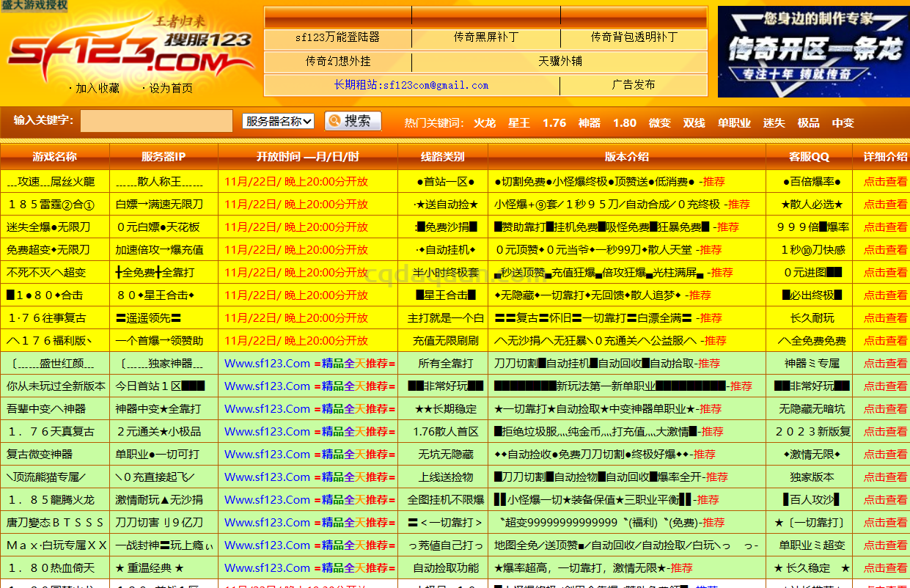
Task: Click 点击查看 for 屌丝火龍 row
Action: coord(885,182)
